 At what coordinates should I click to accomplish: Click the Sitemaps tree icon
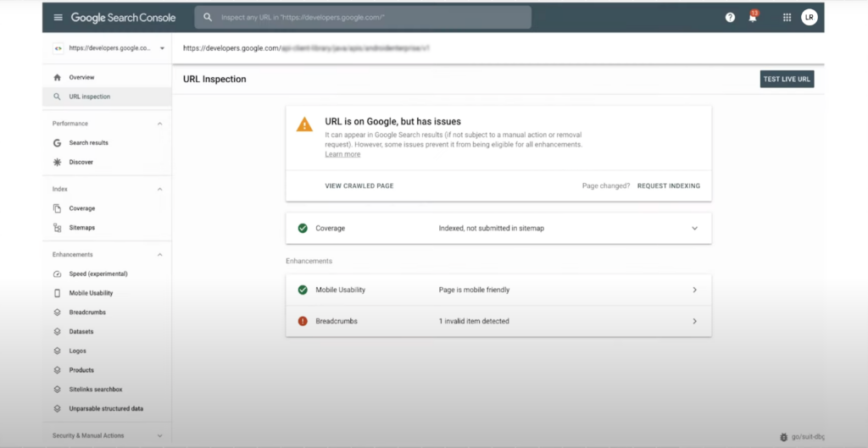(x=57, y=228)
